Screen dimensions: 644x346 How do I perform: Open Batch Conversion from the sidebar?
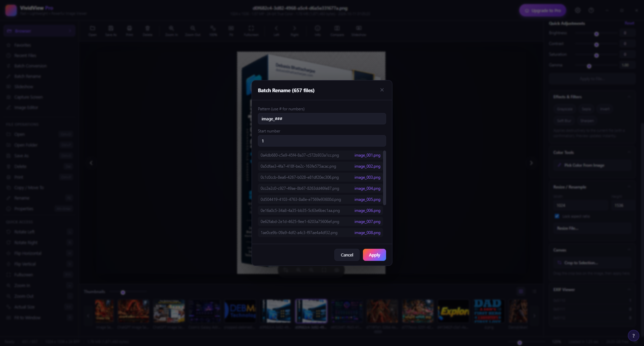click(x=30, y=66)
